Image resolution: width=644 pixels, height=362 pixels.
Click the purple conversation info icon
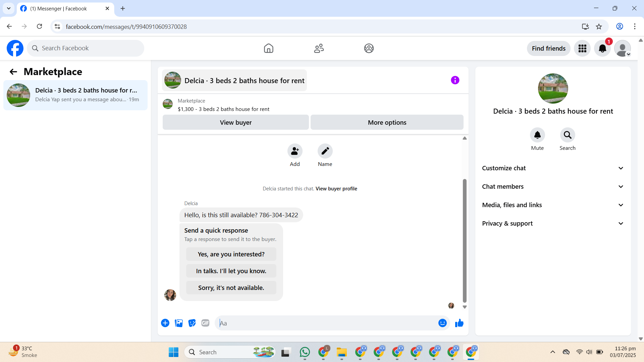tap(455, 80)
